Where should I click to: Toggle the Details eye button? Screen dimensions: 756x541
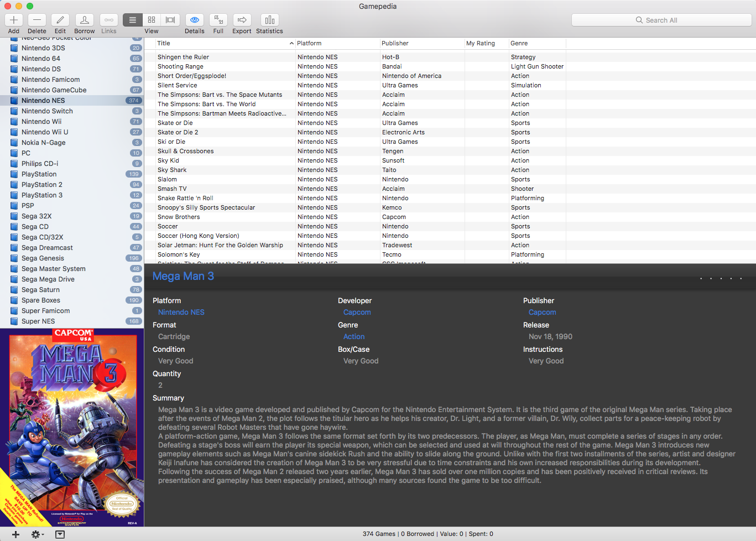[195, 20]
